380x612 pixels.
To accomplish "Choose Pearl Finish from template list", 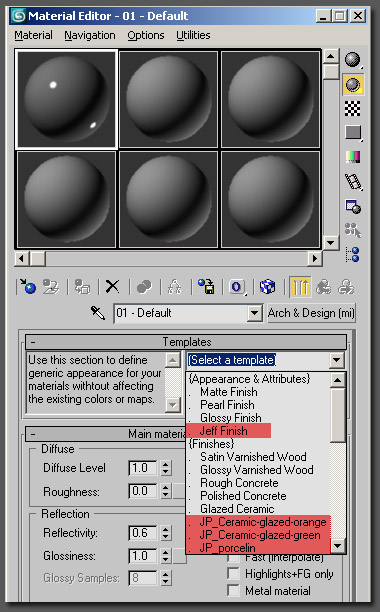I will point(227,405).
